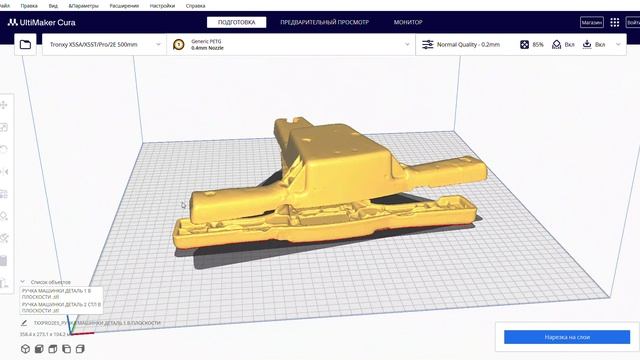640x360 pixels.
Task: Switch to the МОНИТОР tab
Action: (x=408, y=22)
